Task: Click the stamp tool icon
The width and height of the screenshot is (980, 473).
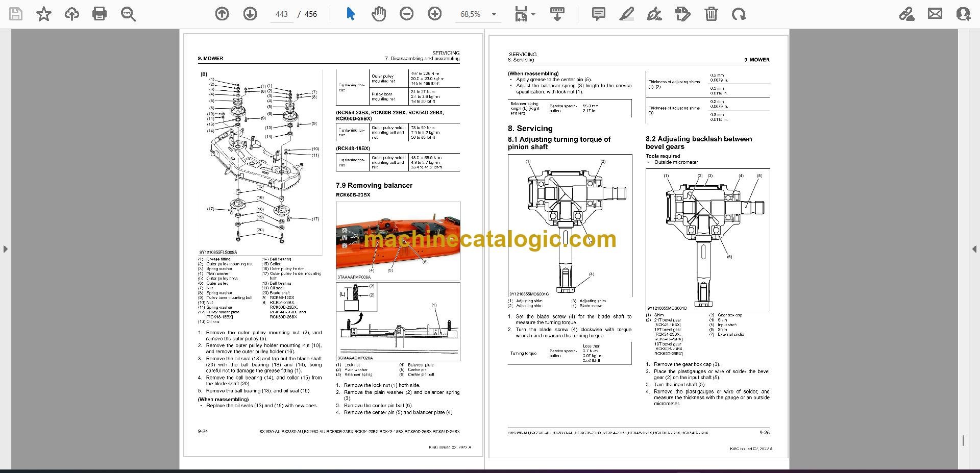Action: tap(682, 14)
